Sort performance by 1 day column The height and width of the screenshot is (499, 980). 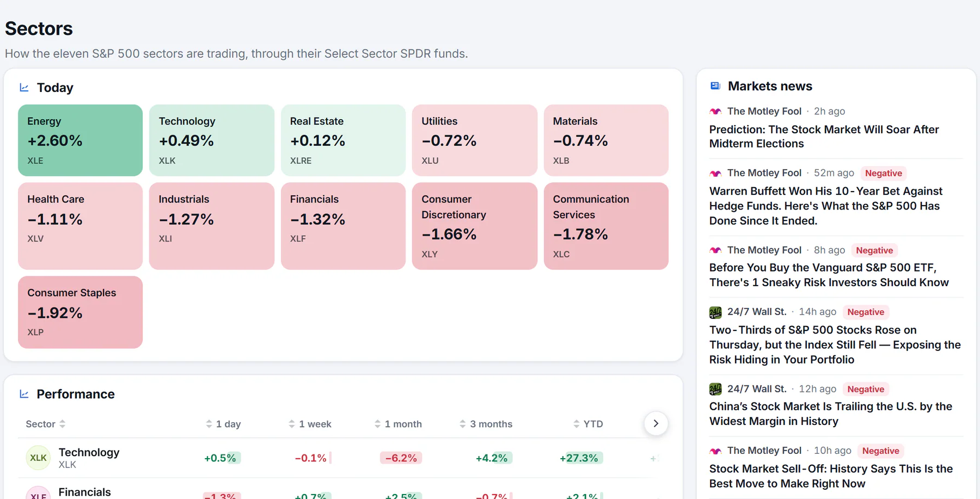tap(223, 424)
